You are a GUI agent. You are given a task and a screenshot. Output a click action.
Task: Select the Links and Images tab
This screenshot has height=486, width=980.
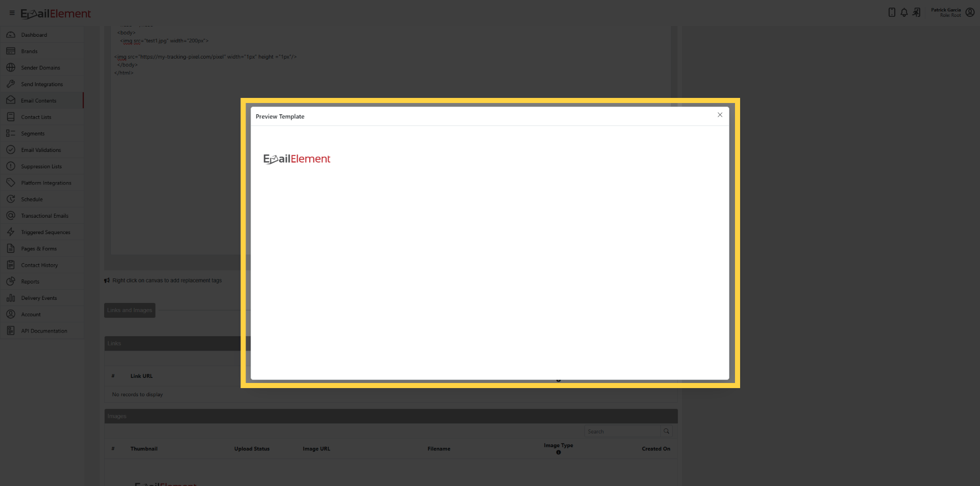point(130,310)
